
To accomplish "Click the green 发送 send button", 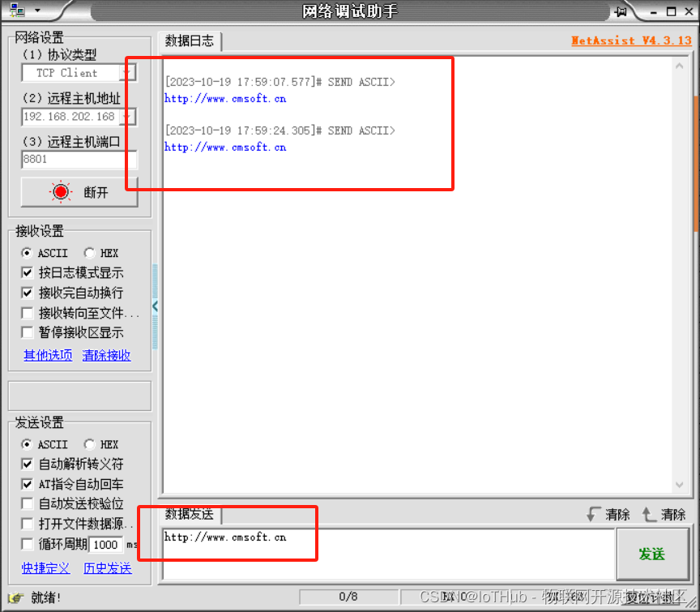I will coord(653,554).
